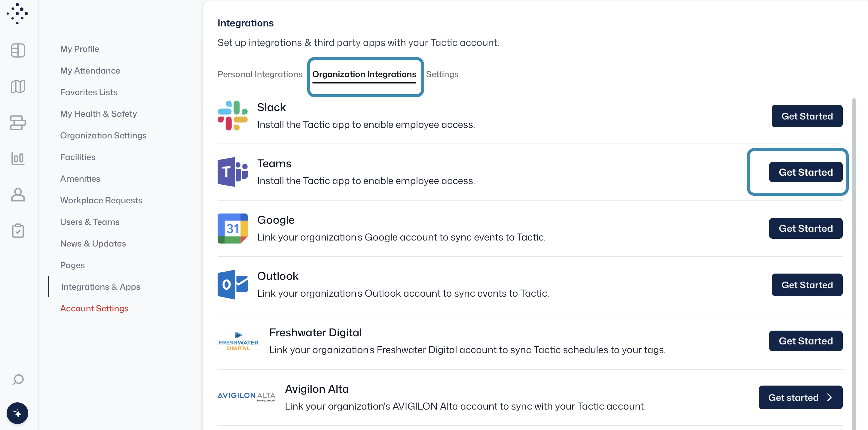Open the dashboard layout icon in sidebar
The height and width of the screenshot is (430, 868).
click(x=18, y=50)
